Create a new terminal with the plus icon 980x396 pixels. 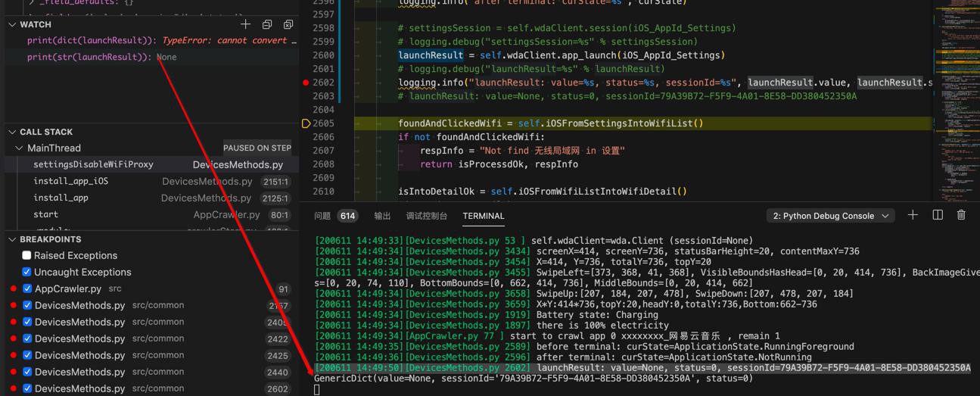[x=913, y=215]
